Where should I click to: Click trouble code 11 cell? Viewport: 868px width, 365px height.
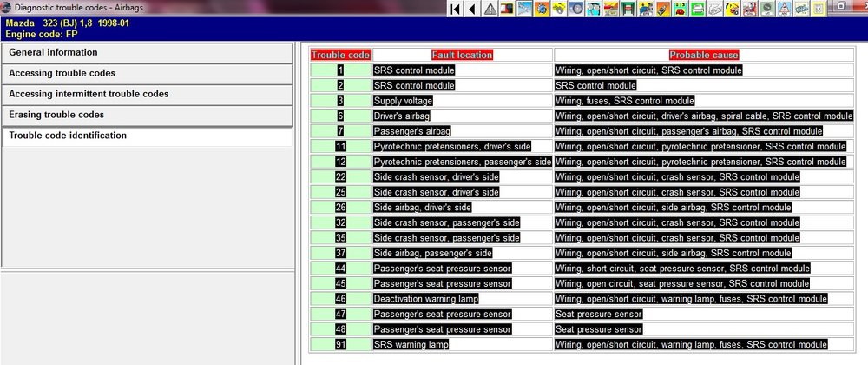(x=340, y=146)
